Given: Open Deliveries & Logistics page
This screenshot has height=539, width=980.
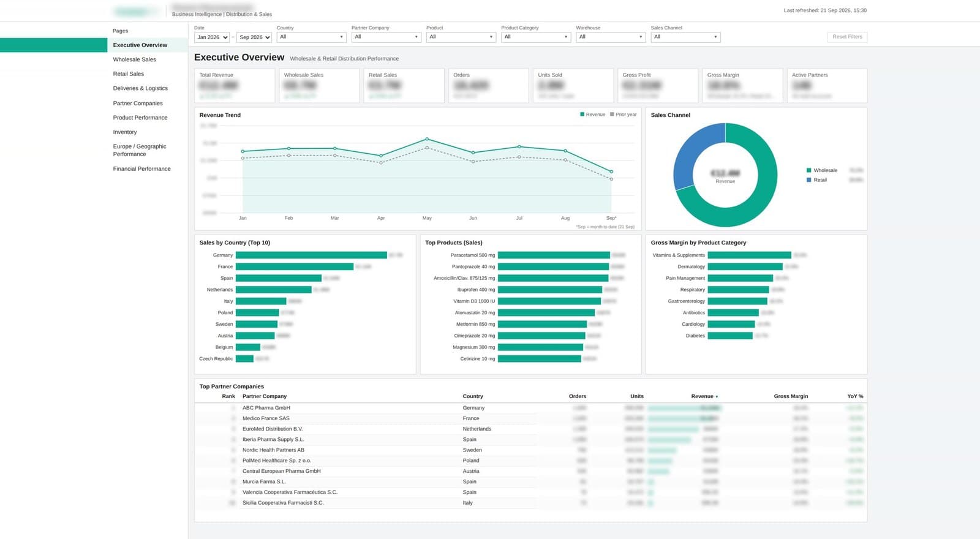Looking at the screenshot, I should 140,88.
